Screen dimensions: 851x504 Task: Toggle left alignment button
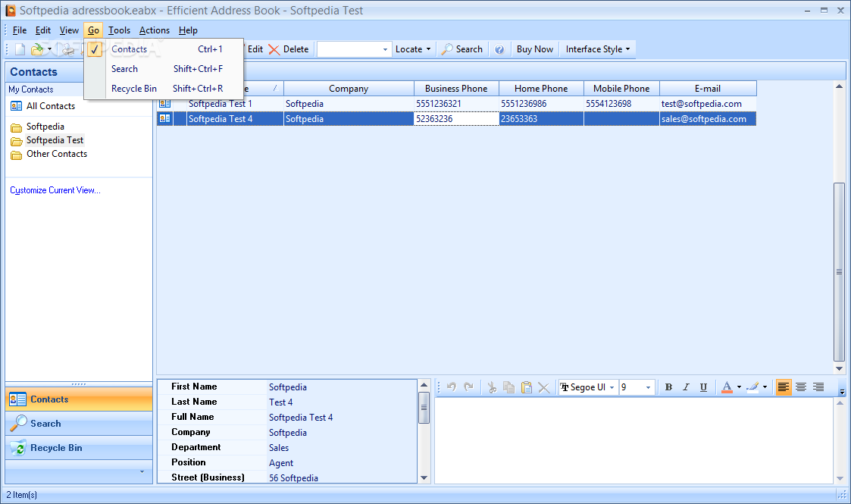783,387
